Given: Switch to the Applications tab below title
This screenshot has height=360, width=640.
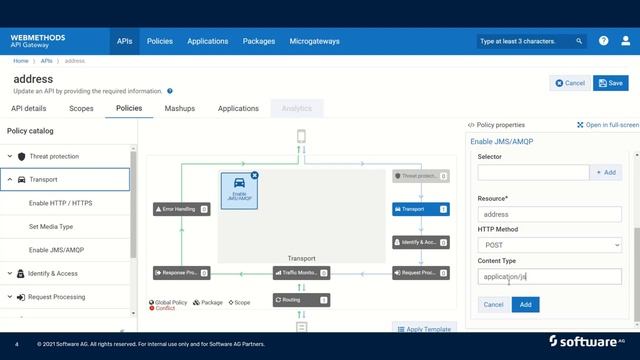Looking at the screenshot, I should point(238,109).
